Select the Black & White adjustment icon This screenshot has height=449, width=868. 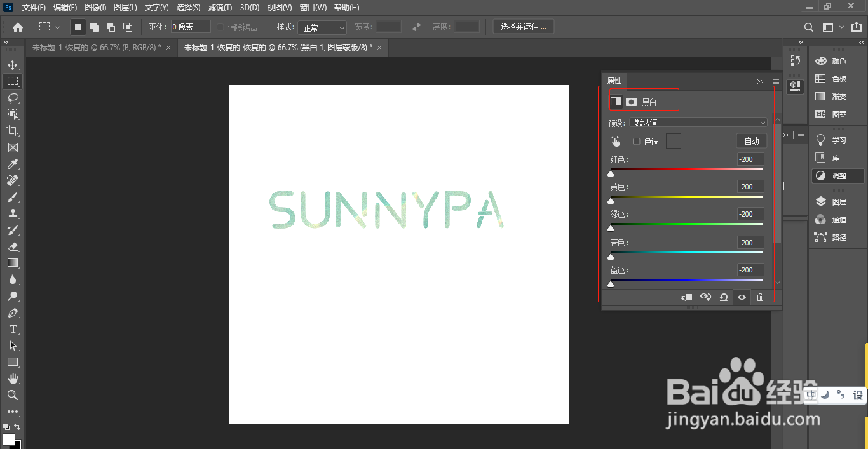pyautogui.click(x=615, y=102)
